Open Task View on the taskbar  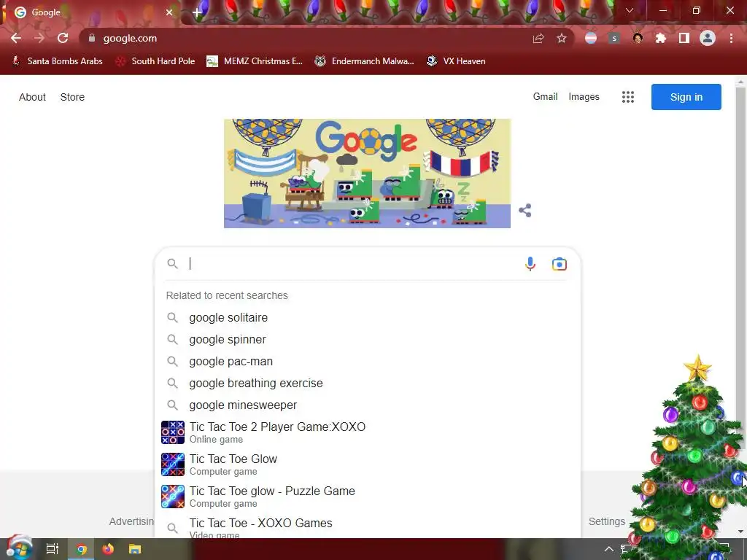point(53,549)
